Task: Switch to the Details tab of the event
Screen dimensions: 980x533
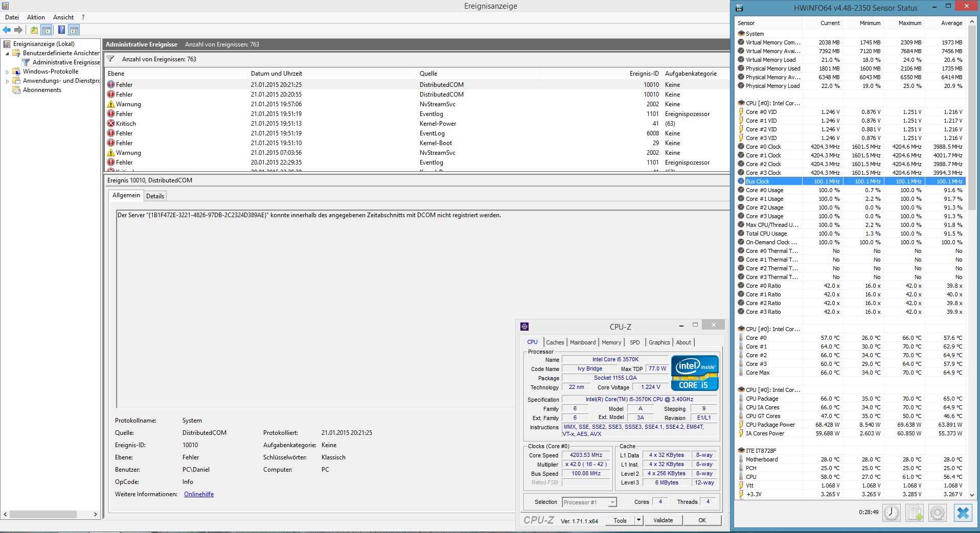Action: 155,196
